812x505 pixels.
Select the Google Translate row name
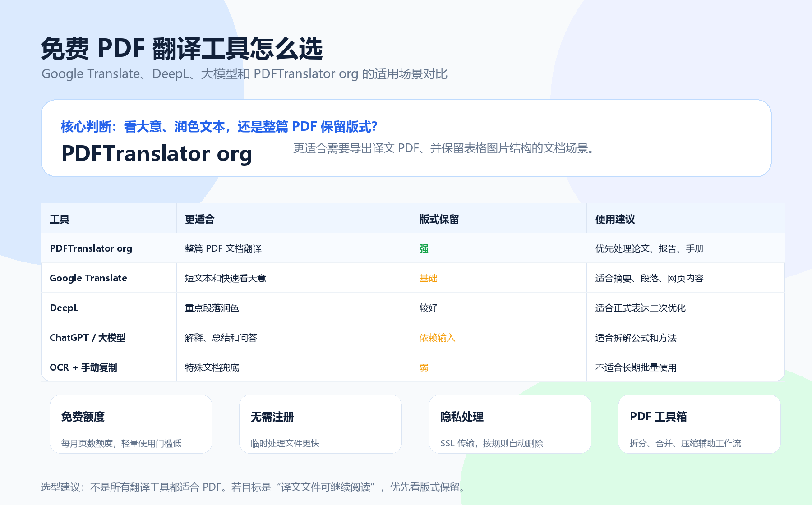(x=88, y=278)
